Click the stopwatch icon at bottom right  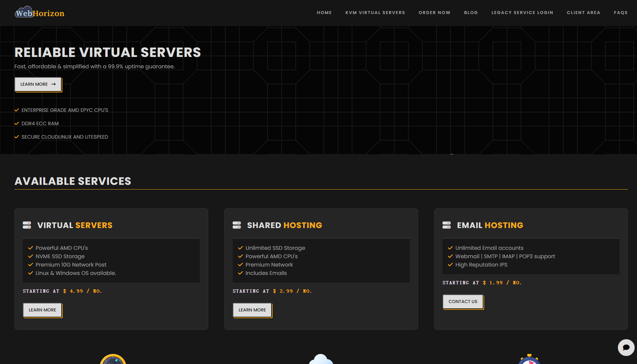[529, 360]
